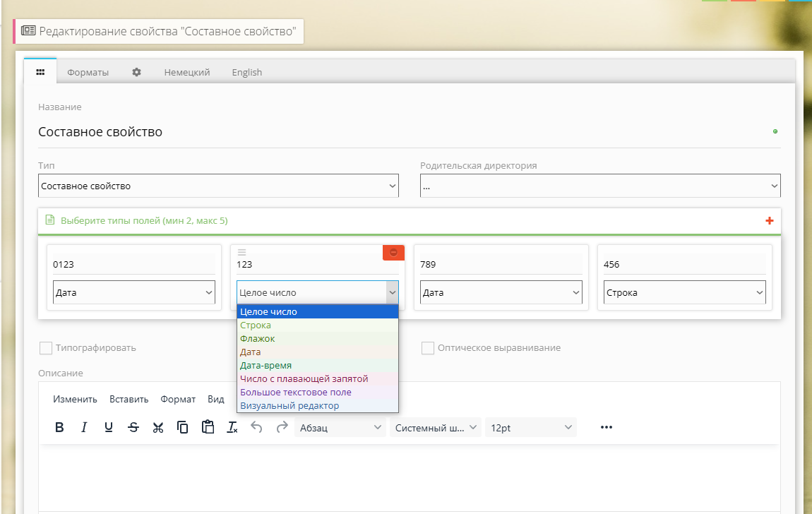The height and width of the screenshot is (514, 812).
Task: Open the gear settings tab
Action: [136, 72]
